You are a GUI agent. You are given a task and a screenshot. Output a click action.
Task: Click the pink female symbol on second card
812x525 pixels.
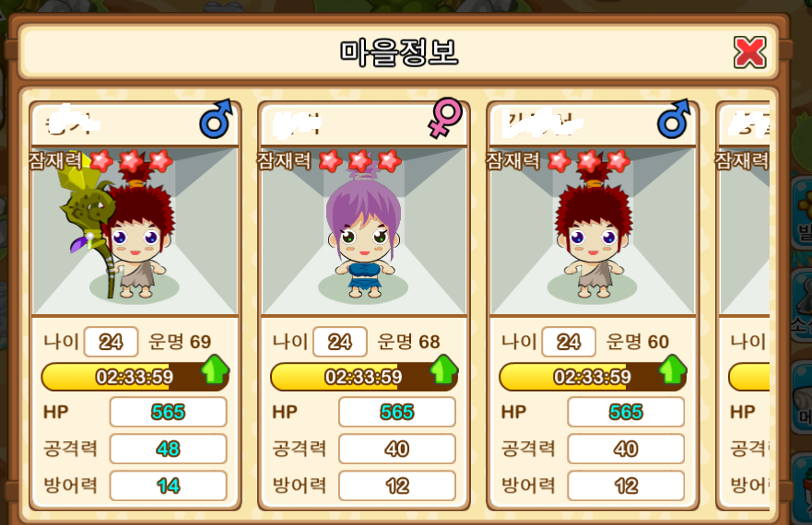[445, 118]
